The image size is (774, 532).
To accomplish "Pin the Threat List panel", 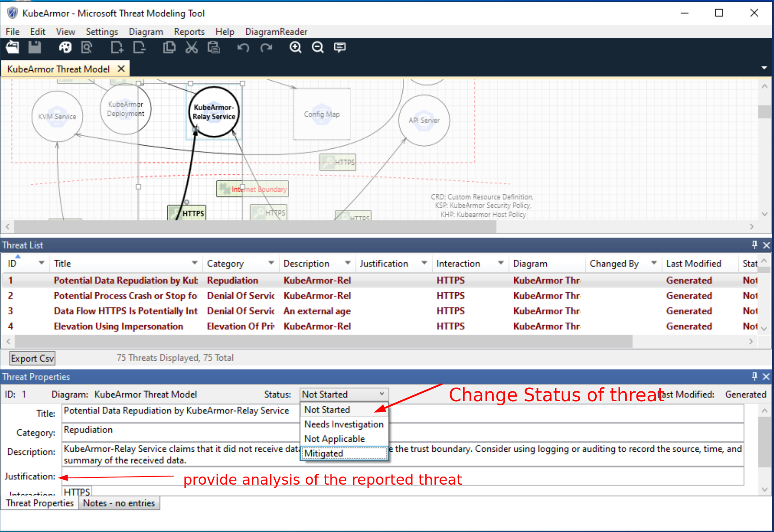I will pyautogui.click(x=754, y=245).
